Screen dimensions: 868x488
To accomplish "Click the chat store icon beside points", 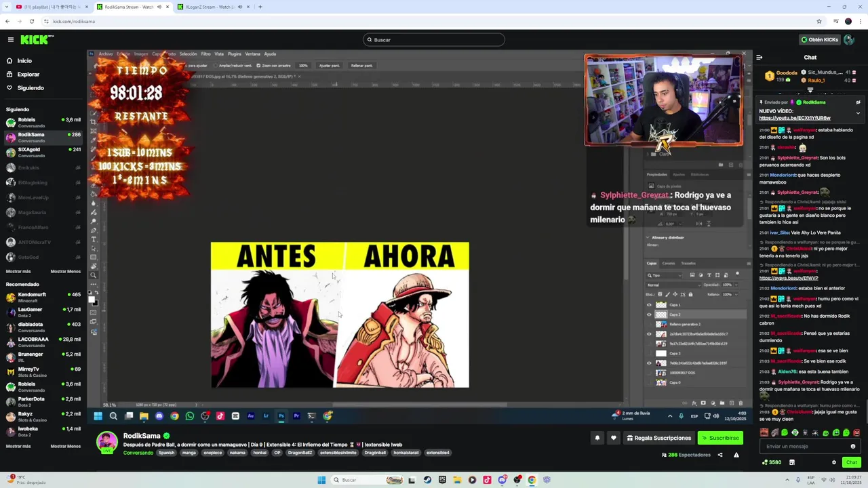I will click(791, 462).
